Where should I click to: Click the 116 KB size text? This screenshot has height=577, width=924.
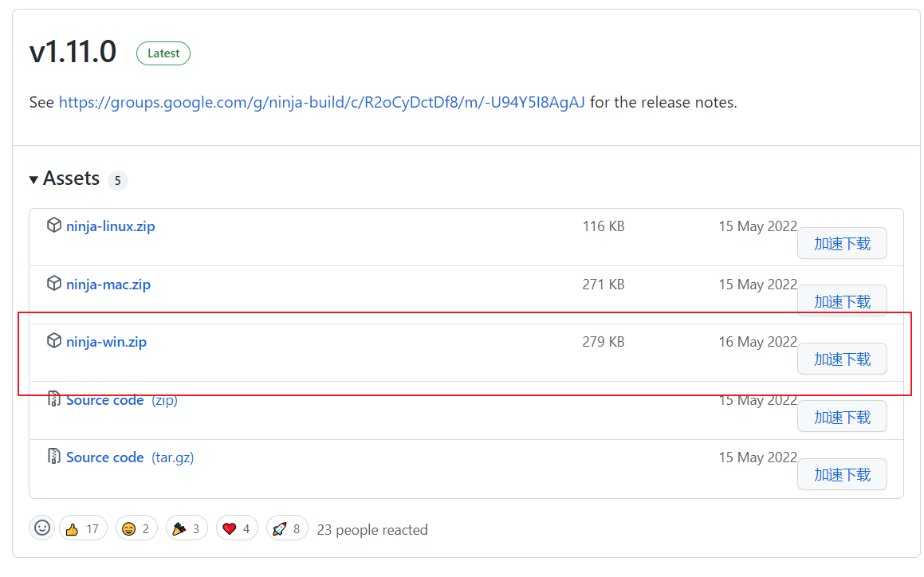pos(604,226)
